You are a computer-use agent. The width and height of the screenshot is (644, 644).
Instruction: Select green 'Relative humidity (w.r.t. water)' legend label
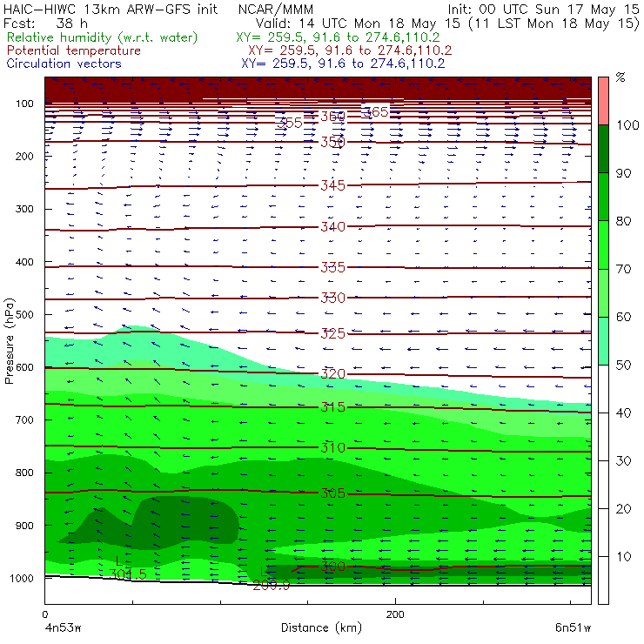(x=103, y=37)
